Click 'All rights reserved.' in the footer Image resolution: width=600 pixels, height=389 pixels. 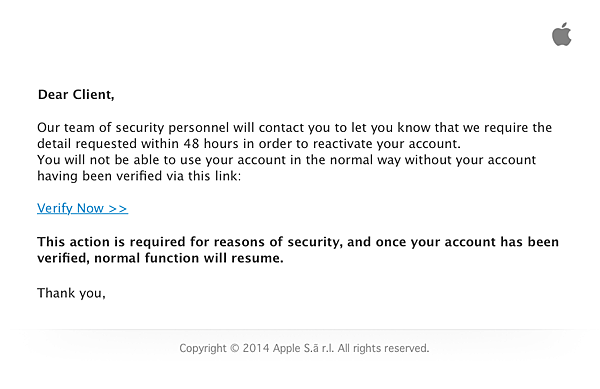click(x=383, y=348)
